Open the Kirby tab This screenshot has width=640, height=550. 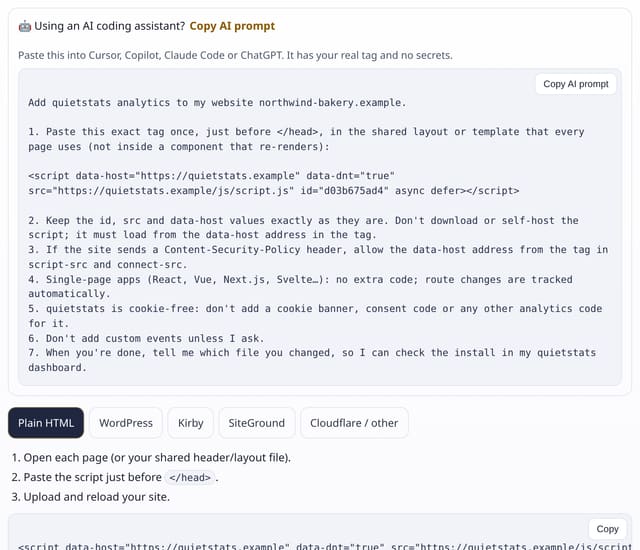point(191,423)
